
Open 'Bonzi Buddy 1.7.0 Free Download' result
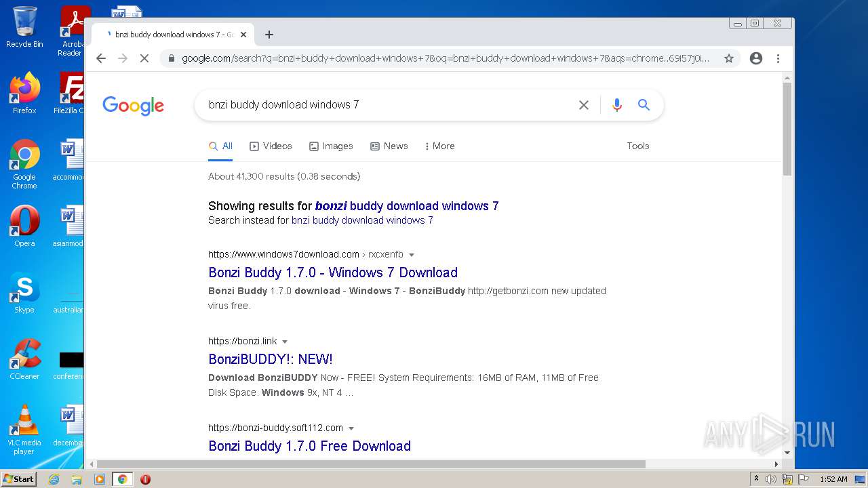[x=309, y=446]
